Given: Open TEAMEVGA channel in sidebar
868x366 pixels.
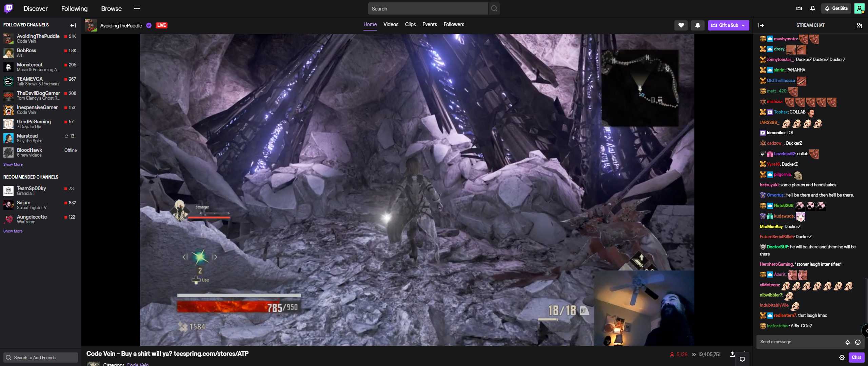Looking at the screenshot, I should click(x=40, y=81).
